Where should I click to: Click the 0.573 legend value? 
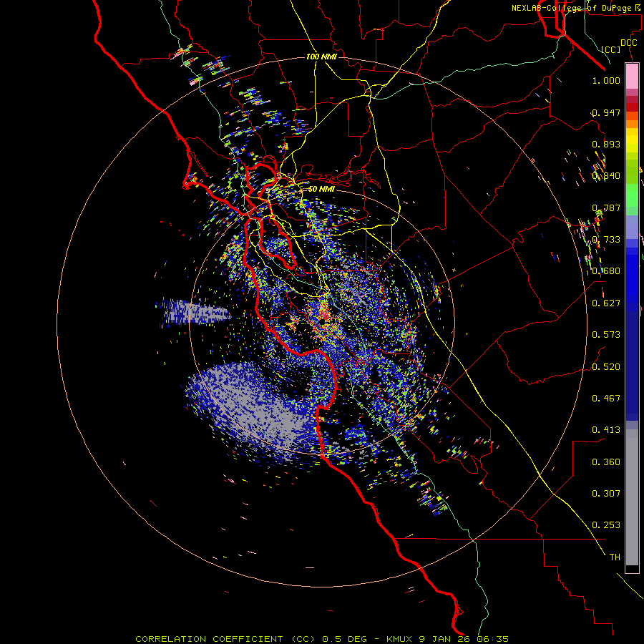(x=606, y=335)
